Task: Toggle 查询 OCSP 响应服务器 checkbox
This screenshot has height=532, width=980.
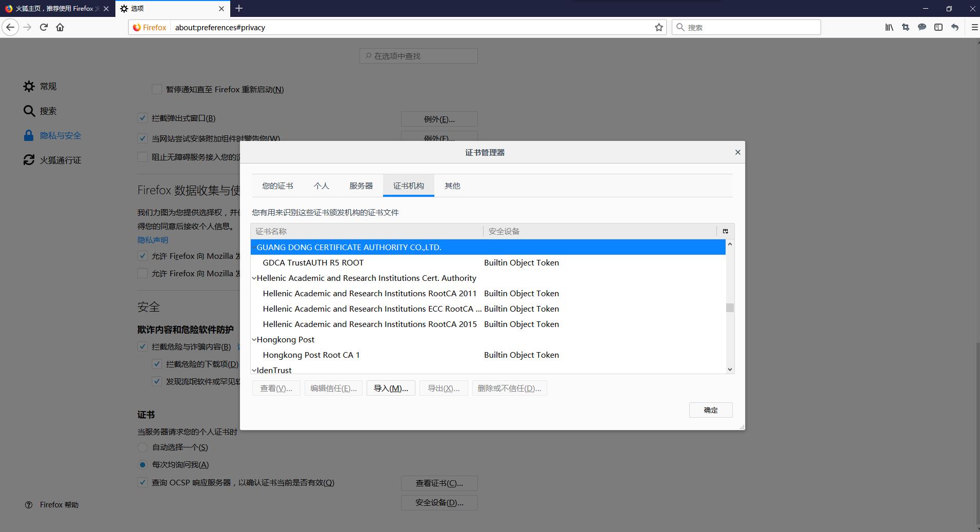Action: [x=143, y=482]
